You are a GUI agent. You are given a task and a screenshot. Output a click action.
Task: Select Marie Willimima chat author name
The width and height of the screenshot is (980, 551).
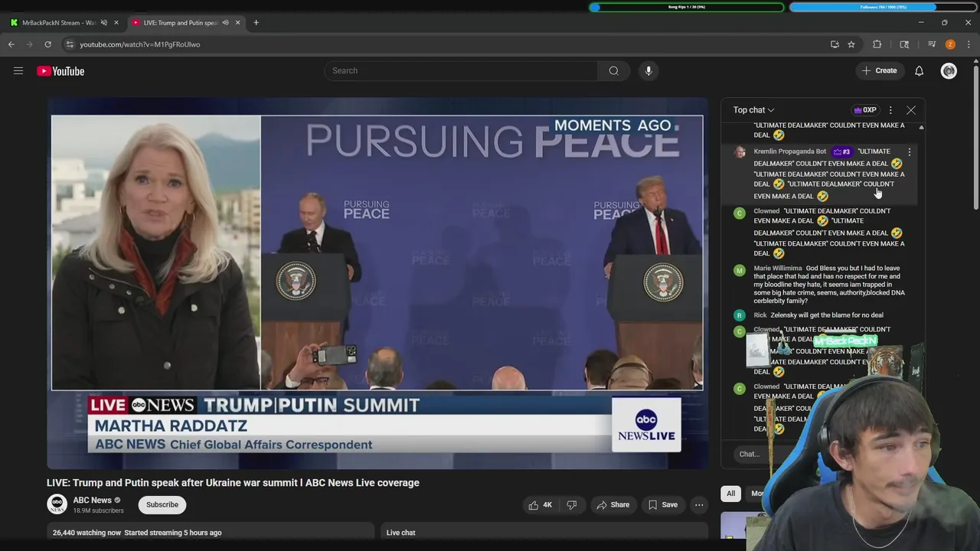[x=778, y=269]
